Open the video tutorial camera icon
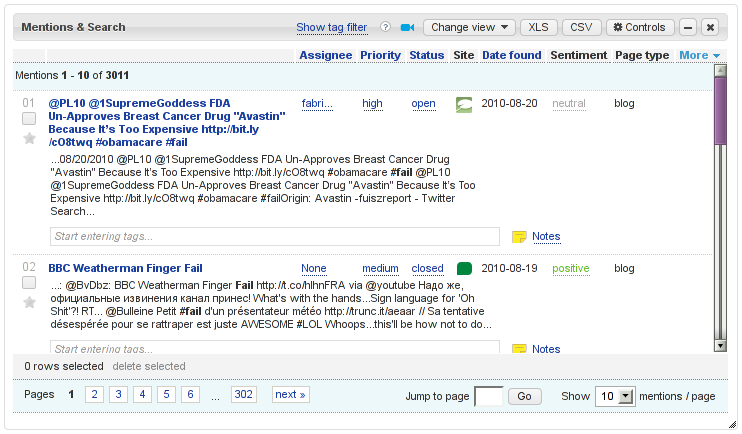This screenshot has height=434, width=742. tap(407, 27)
